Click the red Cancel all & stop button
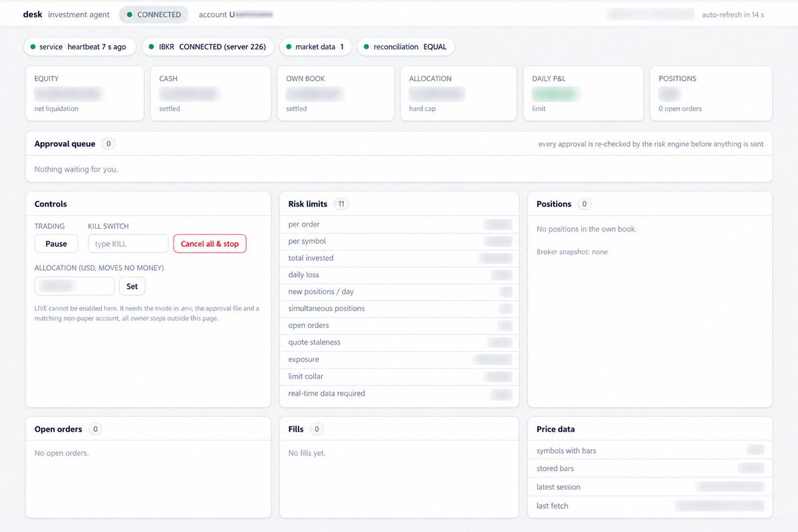798x532 pixels. (x=209, y=244)
